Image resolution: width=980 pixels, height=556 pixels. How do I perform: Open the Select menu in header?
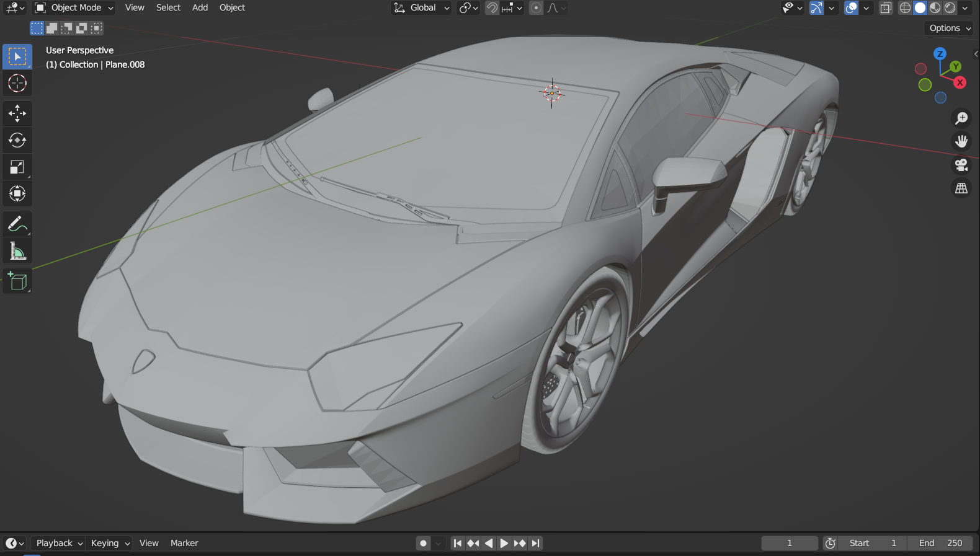click(168, 7)
